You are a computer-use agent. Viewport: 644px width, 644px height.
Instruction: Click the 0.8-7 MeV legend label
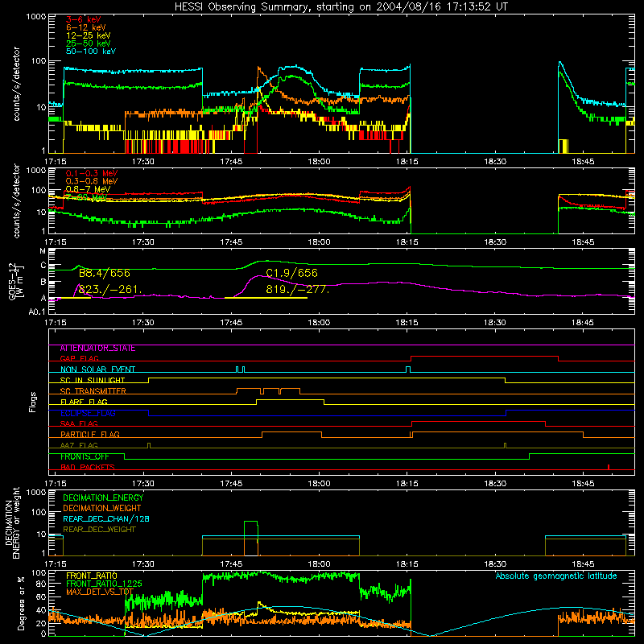(x=88, y=189)
